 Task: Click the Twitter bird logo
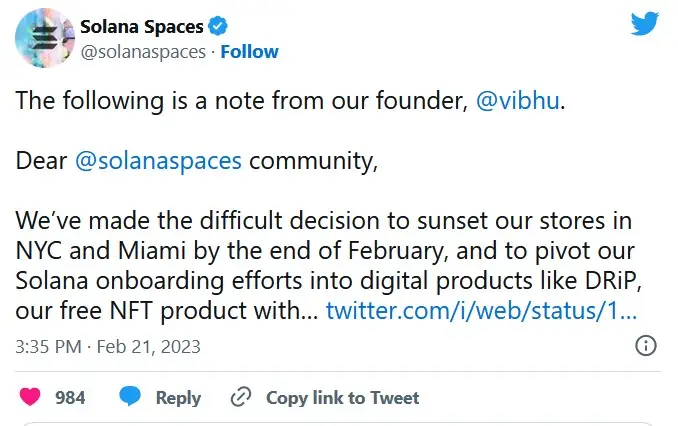coord(644,24)
